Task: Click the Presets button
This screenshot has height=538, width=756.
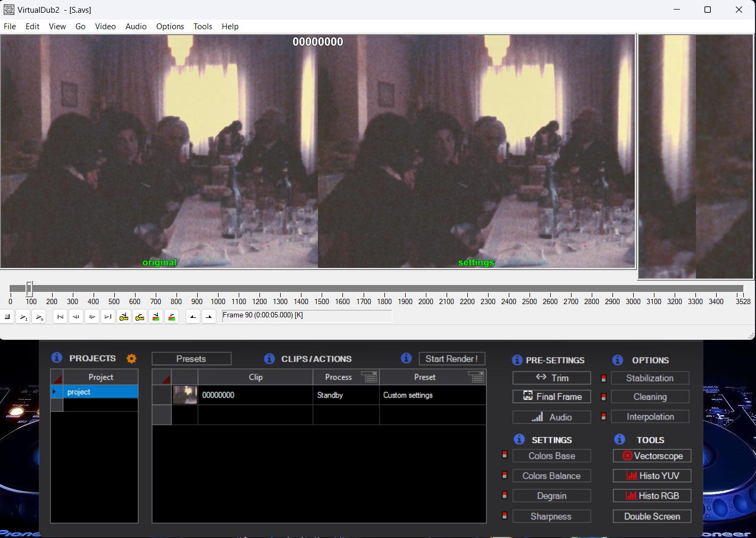Action: pyautogui.click(x=191, y=359)
